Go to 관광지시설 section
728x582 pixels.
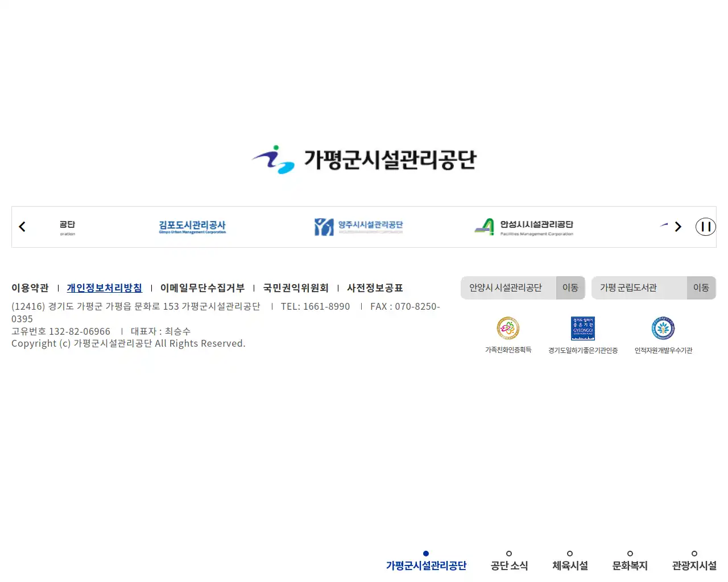pyautogui.click(x=694, y=561)
